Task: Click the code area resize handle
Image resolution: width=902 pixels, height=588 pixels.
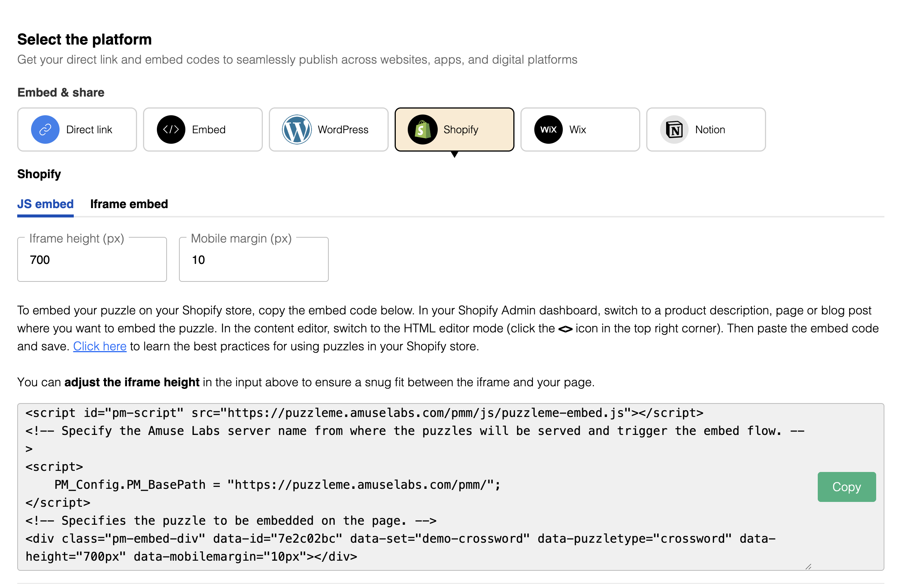Action: coord(808,567)
